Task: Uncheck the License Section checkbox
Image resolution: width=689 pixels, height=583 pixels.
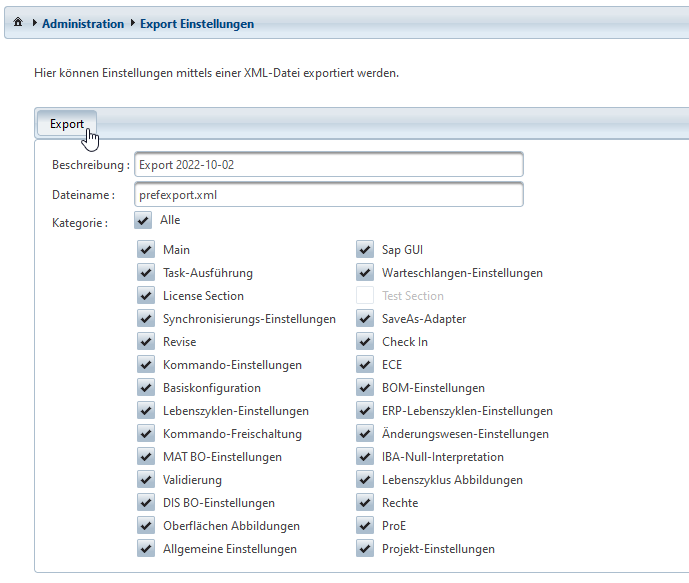Action: (x=146, y=296)
